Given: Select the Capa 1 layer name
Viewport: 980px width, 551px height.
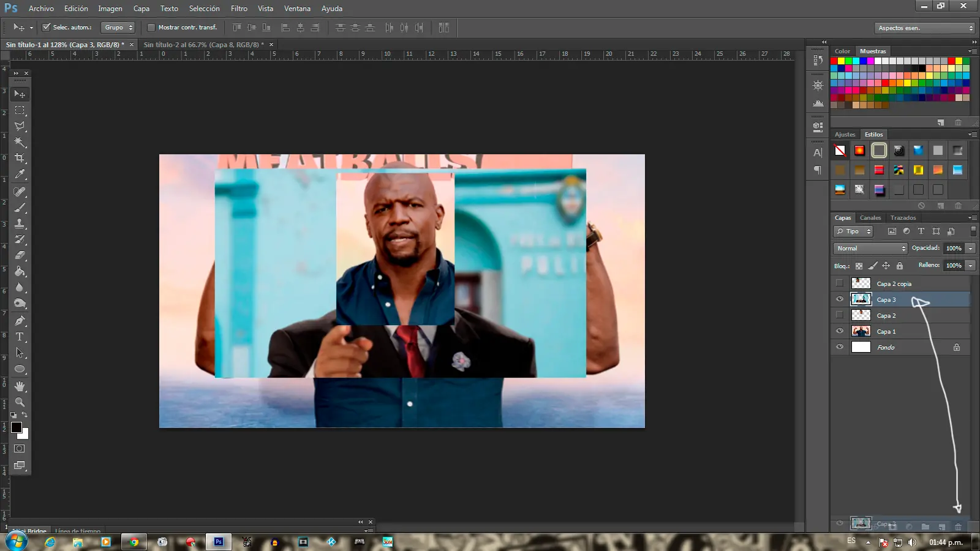Looking at the screenshot, I should point(886,332).
